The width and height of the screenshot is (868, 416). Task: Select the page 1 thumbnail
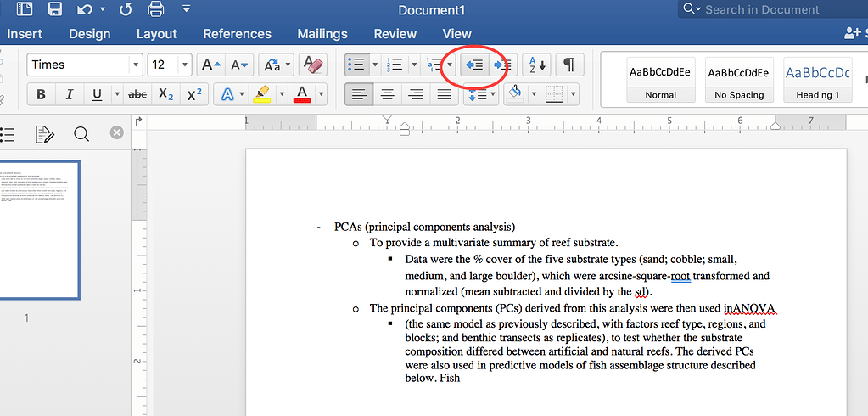pos(40,230)
